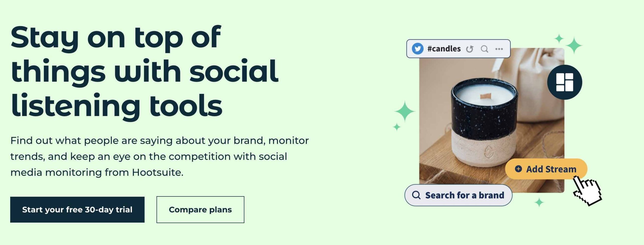The height and width of the screenshot is (245, 644).
Task: Start your free 30-day trial
Action: coord(77,209)
